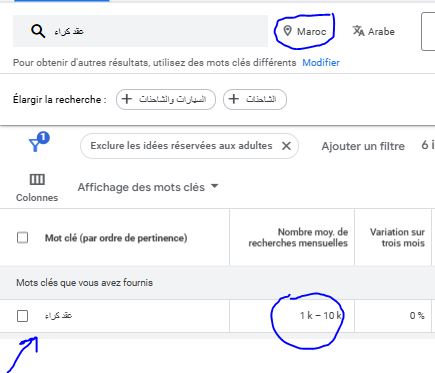Click the Maroc location pin icon
The height and width of the screenshot is (373, 435).
click(x=287, y=31)
